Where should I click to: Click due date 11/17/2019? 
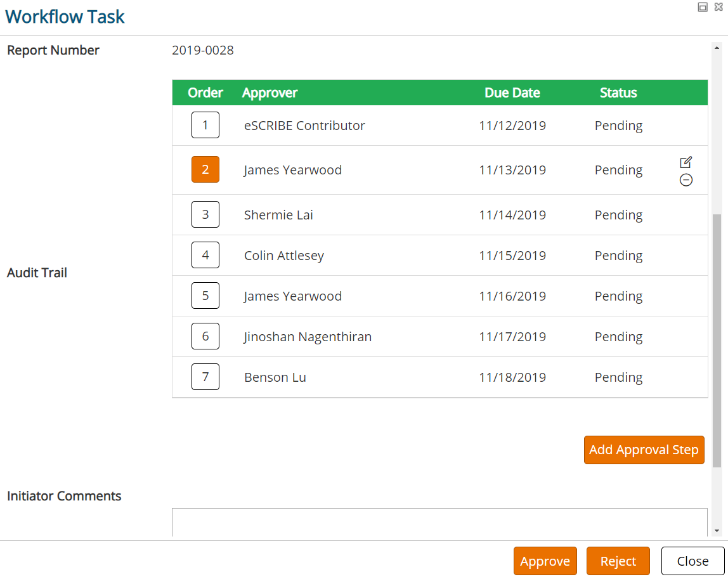[512, 337]
